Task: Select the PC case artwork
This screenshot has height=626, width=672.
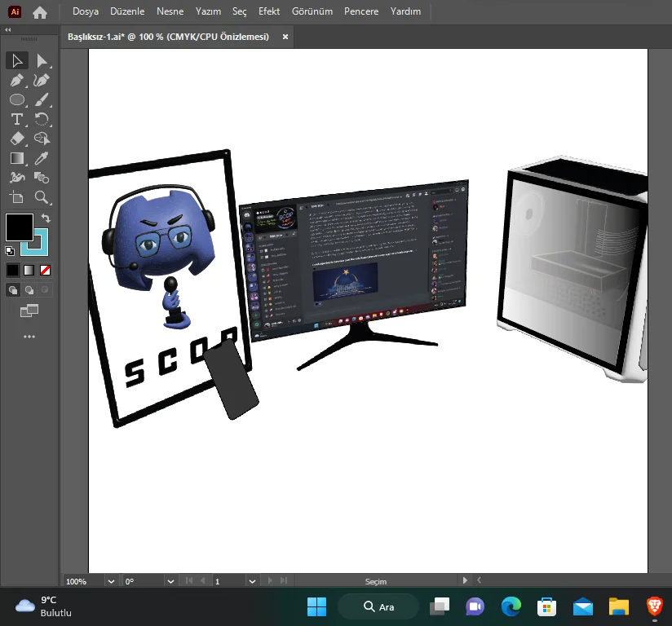Action: coord(574,270)
